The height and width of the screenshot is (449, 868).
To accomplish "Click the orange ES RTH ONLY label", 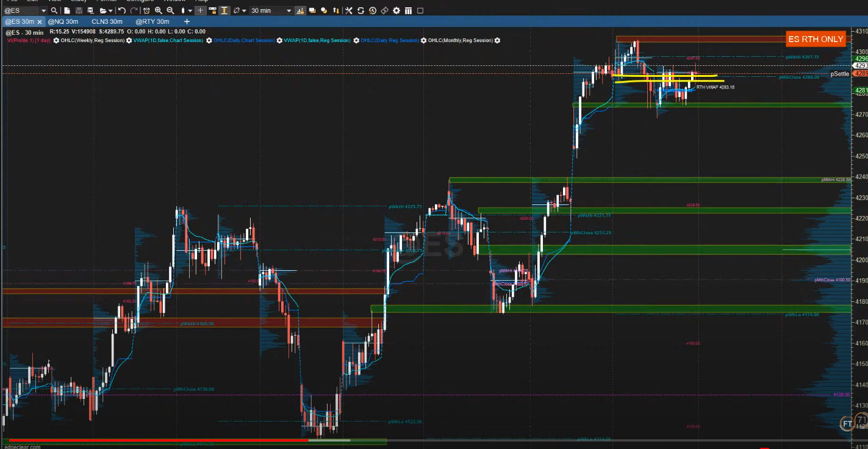I will 816,39.
